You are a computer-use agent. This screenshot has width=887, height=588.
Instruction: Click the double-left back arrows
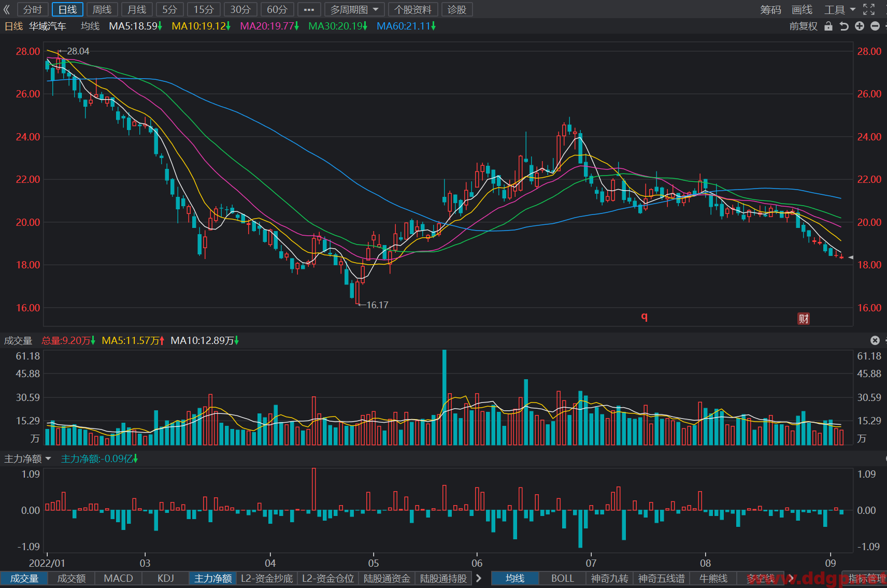[7, 9]
